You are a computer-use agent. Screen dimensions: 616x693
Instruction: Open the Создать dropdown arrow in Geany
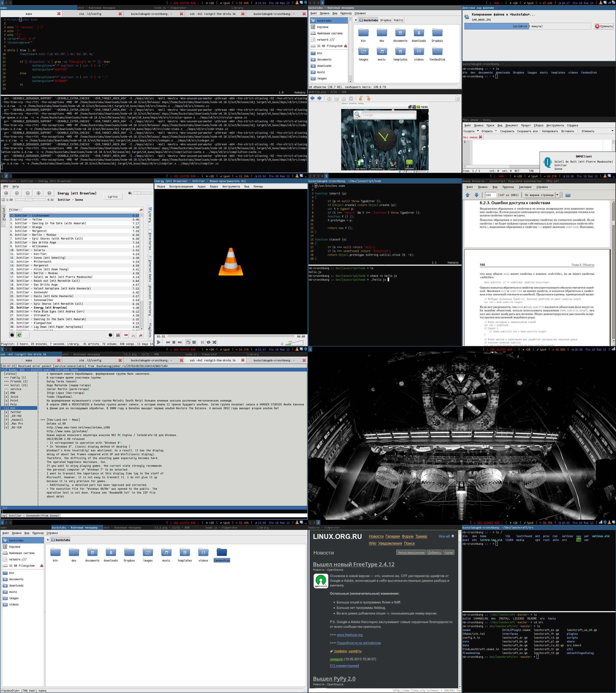click(x=478, y=131)
